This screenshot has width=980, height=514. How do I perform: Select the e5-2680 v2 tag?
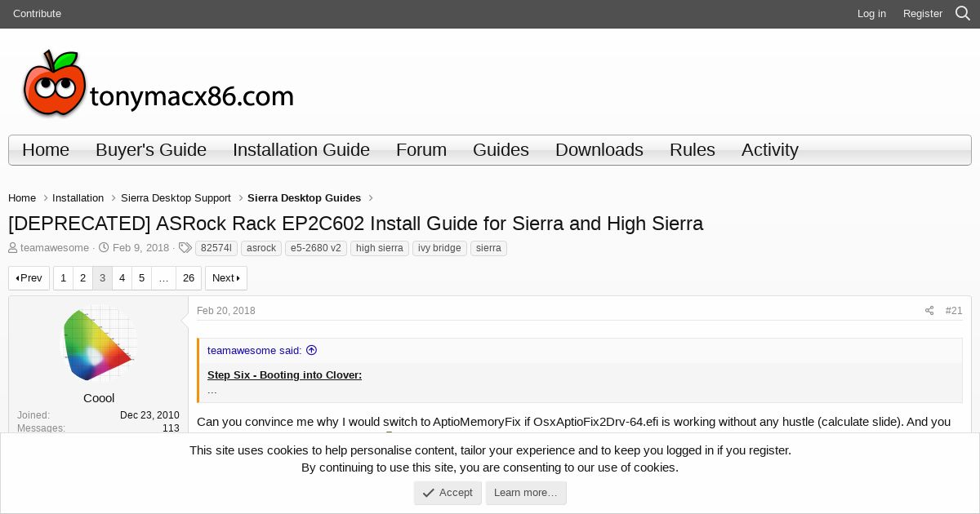(x=316, y=248)
